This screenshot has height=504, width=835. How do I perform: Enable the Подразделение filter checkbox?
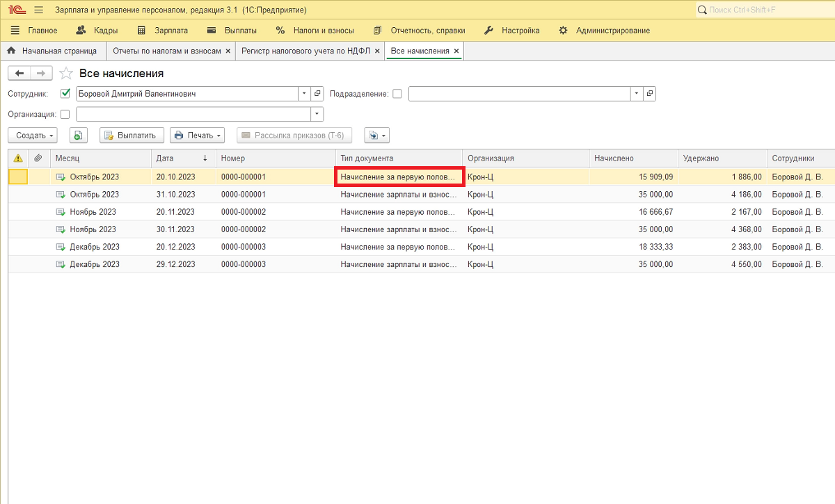point(397,94)
